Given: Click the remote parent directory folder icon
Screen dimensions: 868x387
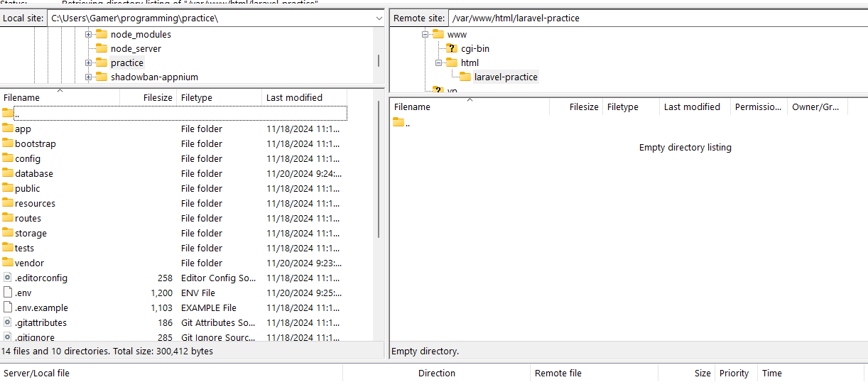Looking at the screenshot, I should (x=398, y=122).
